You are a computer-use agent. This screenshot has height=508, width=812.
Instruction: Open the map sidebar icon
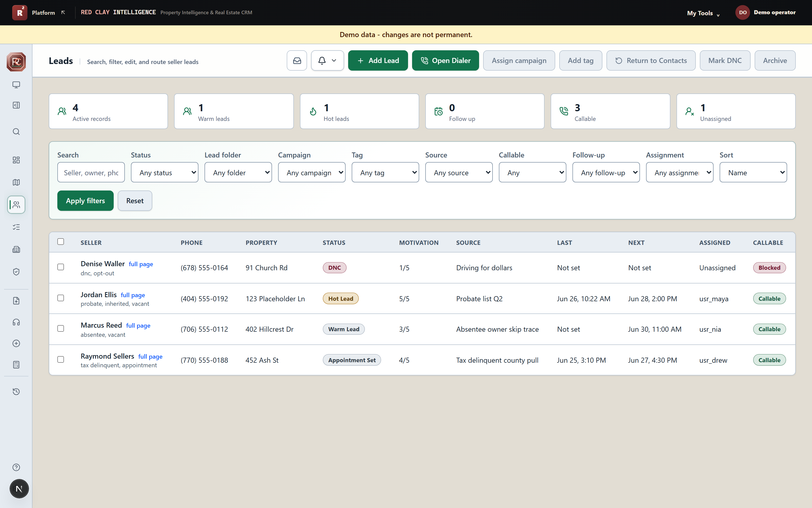pyautogui.click(x=16, y=182)
